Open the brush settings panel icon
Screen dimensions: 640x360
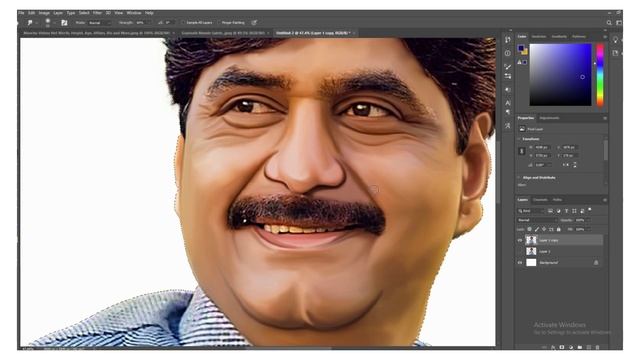(x=64, y=23)
